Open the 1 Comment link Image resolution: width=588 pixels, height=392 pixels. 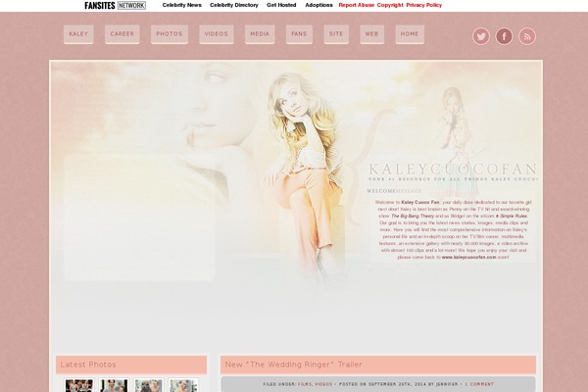click(479, 384)
